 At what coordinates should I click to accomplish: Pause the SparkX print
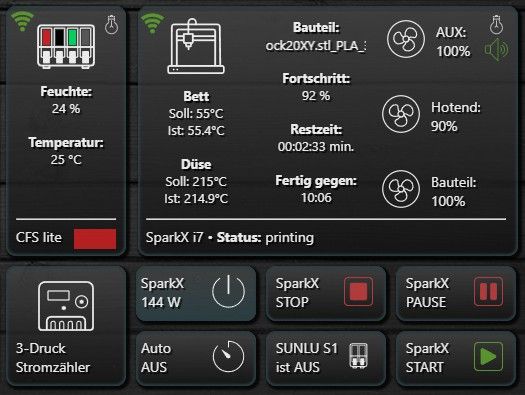coord(456,293)
